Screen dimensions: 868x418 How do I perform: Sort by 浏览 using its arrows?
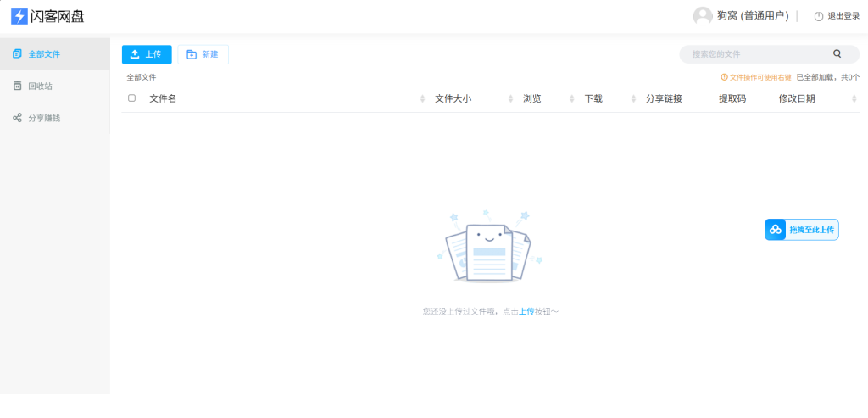572,98
